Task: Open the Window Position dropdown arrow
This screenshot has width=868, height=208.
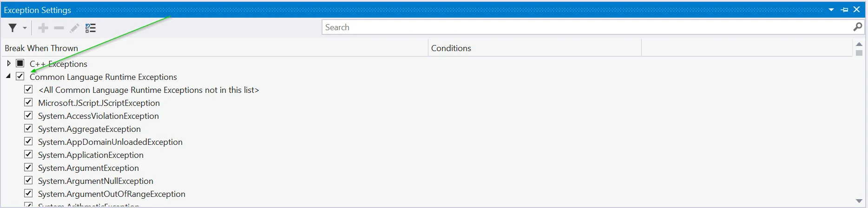Action: click(831, 10)
